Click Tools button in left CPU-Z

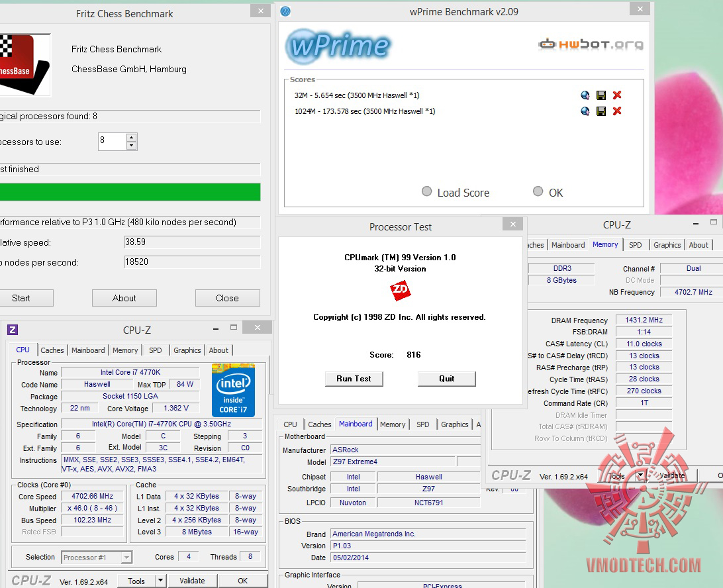point(136,581)
